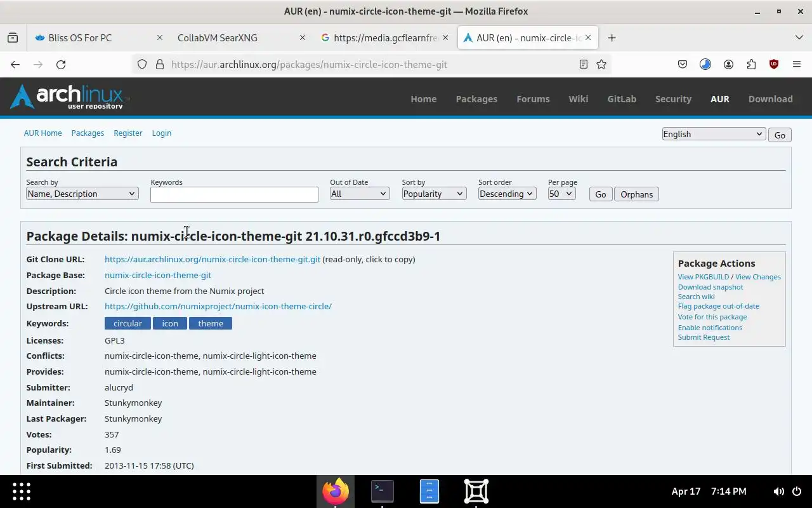
Task: Open the Packages navigation item in header
Action: click(476, 99)
